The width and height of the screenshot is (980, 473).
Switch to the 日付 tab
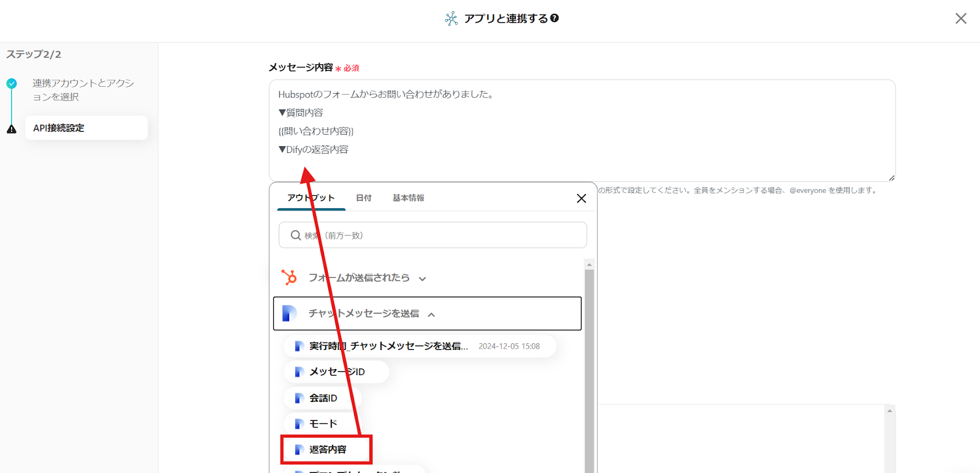364,198
